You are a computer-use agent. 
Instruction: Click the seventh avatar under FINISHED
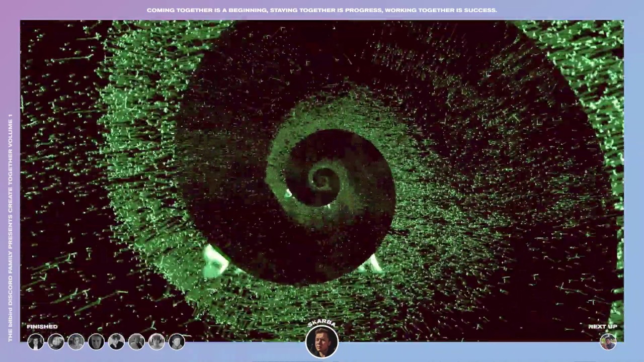coord(156,342)
